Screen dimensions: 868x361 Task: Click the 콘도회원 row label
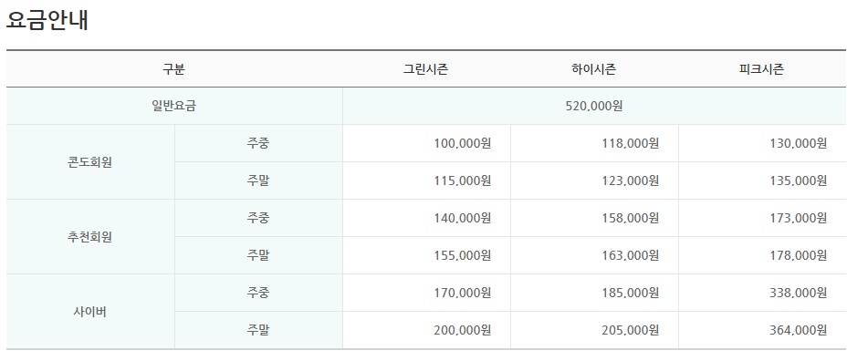[89, 162]
